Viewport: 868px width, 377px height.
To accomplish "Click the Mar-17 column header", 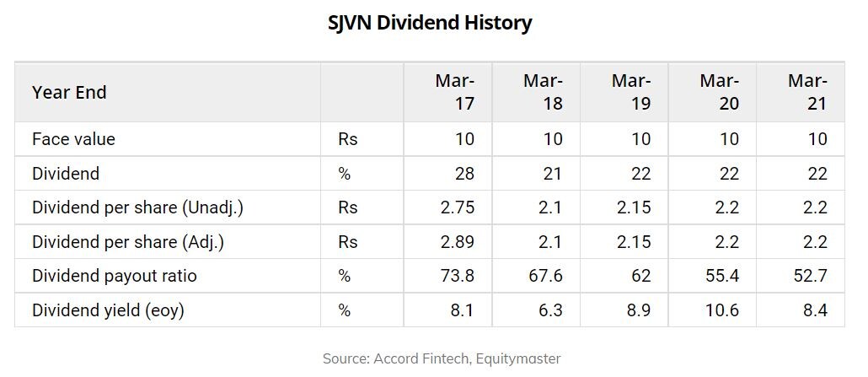I will [x=455, y=93].
